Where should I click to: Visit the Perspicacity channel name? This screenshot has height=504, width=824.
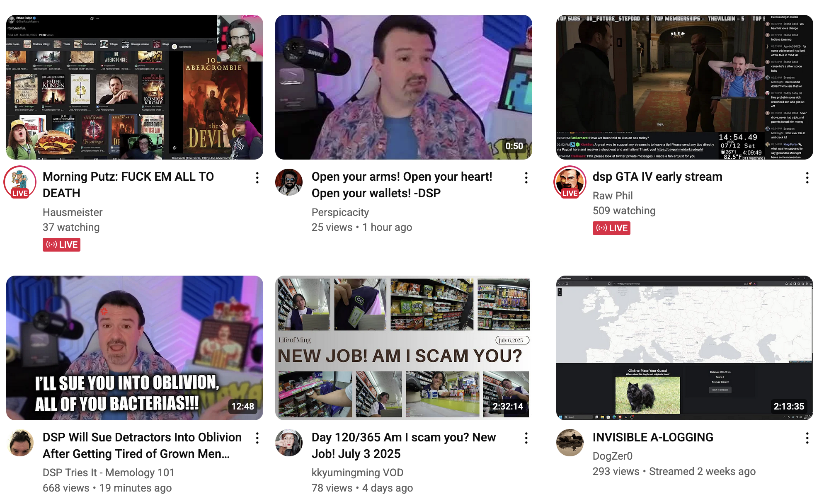click(x=340, y=212)
